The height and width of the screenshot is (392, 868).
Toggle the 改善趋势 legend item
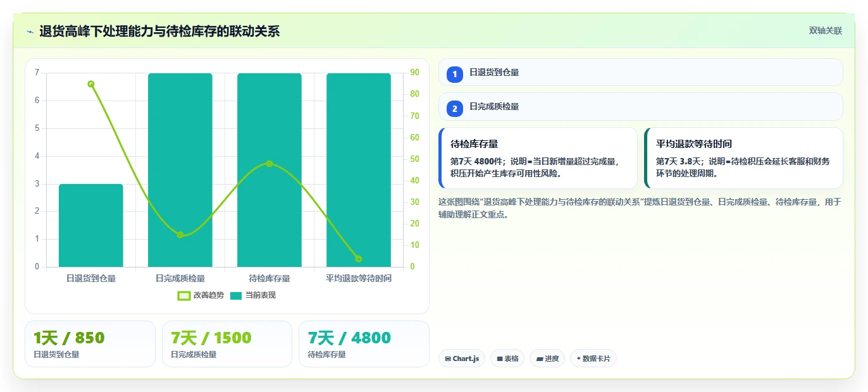[201, 295]
